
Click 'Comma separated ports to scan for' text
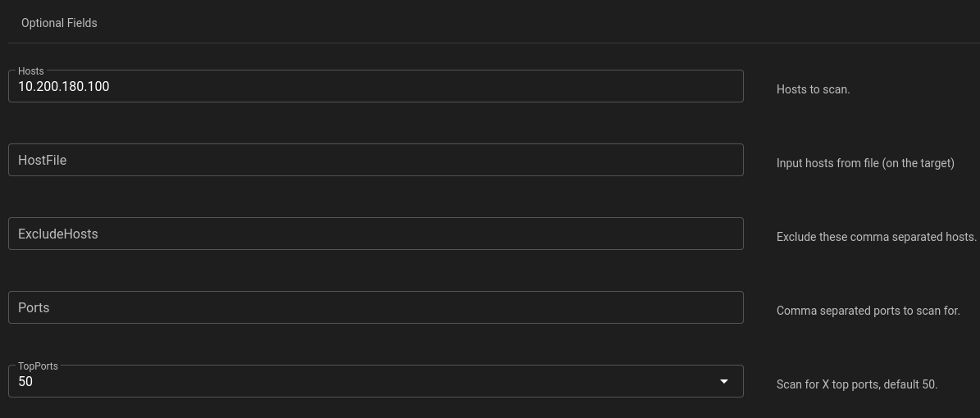click(x=868, y=311)
